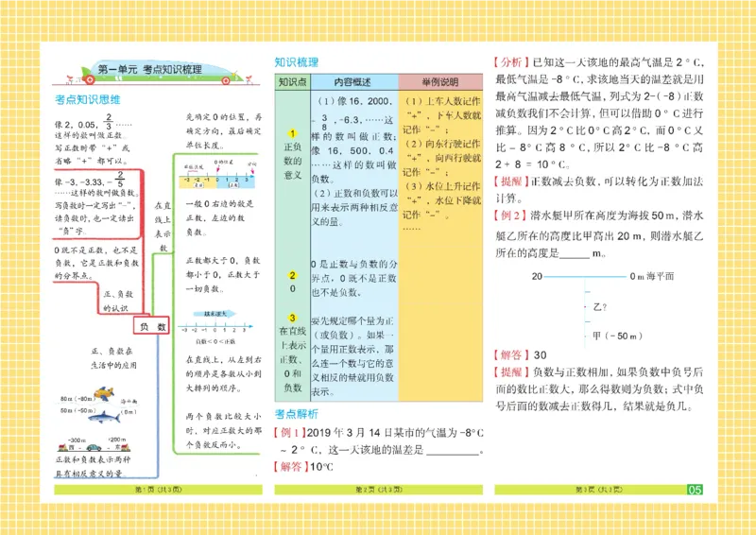Click the footer 第2页 (共3页)
Screen dimensions: 756x535
[x=379, y=490]
